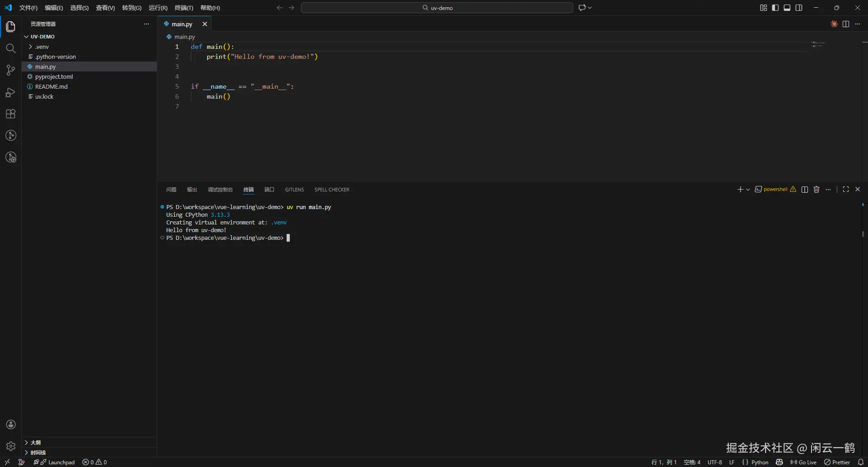Toggle the bottom panel visibility
Viewport: 868px width, 467px height.
[787, 8]
